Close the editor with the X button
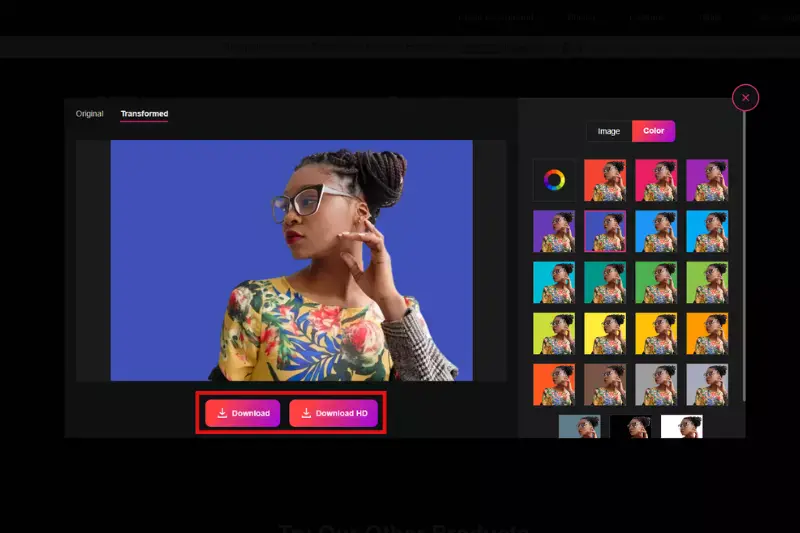Viewport: 800px width, 533px height. (x=745, y=97)
